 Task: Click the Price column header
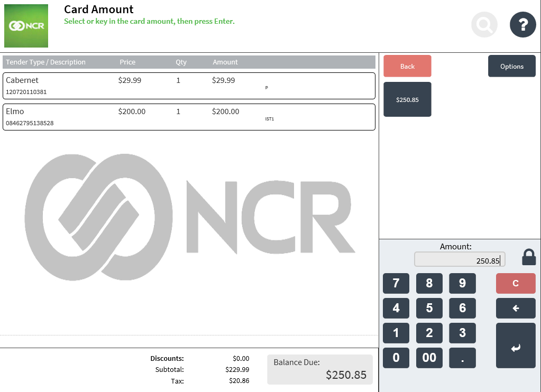point(127,62)
